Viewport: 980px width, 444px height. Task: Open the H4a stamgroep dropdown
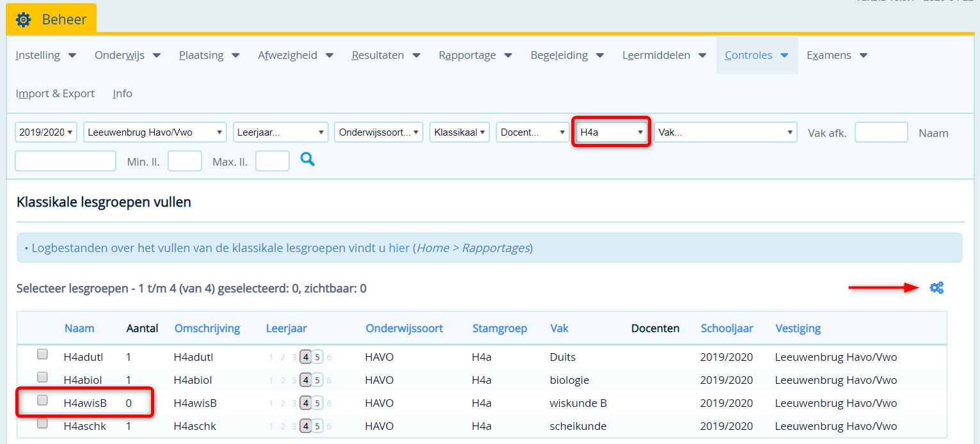coord(612,132)
